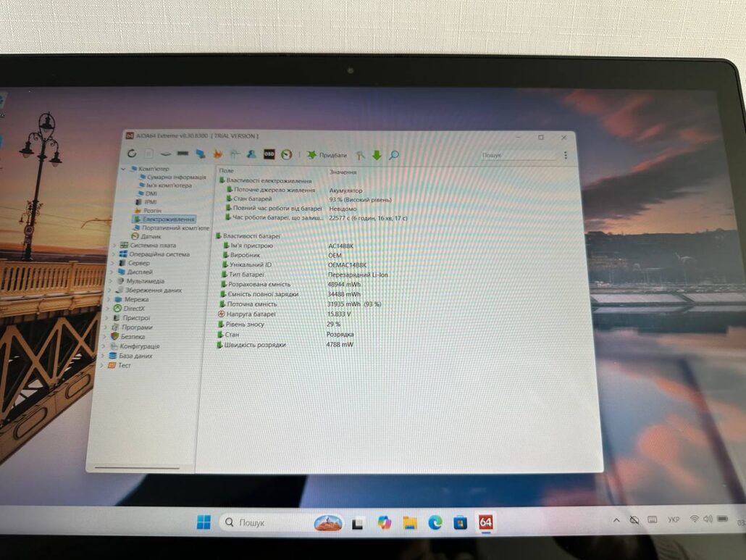Click the magnifier search icon in toolbar

pyautogui.click(x=394, y=155)
